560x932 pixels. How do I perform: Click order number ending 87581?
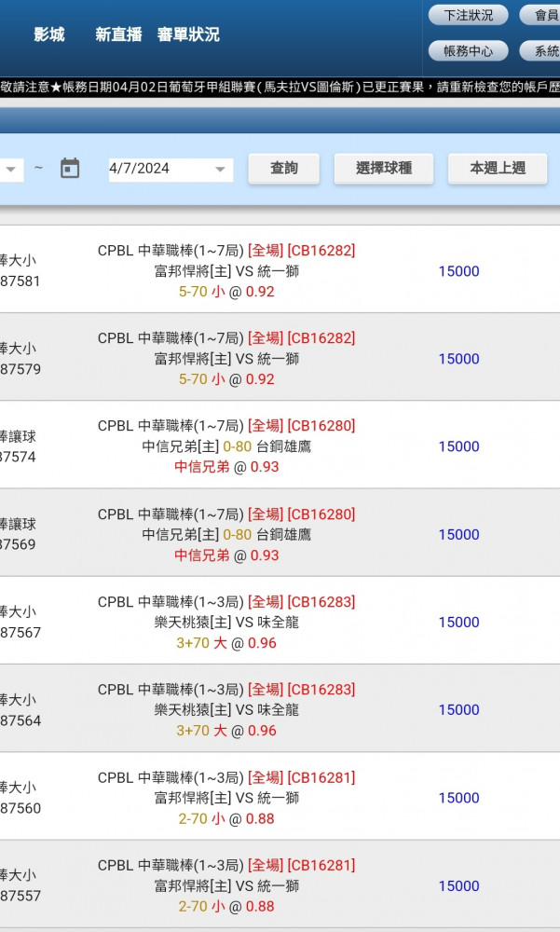(x=20, y=281)
